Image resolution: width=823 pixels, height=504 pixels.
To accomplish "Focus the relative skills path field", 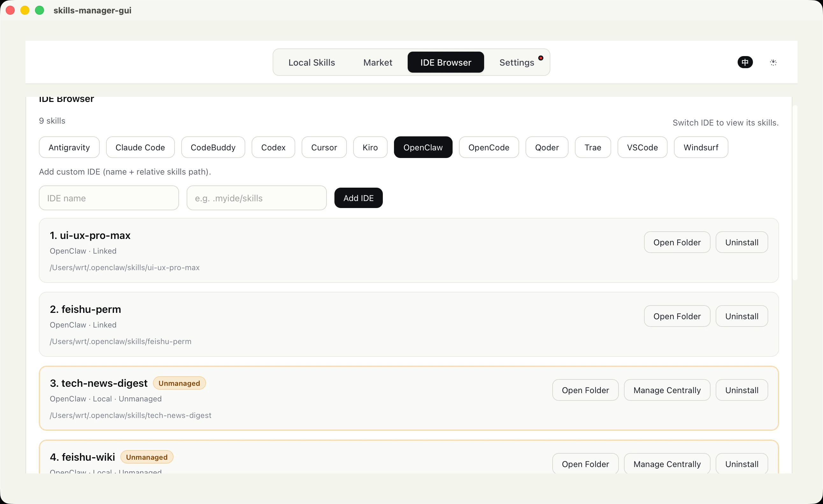I will pyautogui.click(x=256, y=198).
